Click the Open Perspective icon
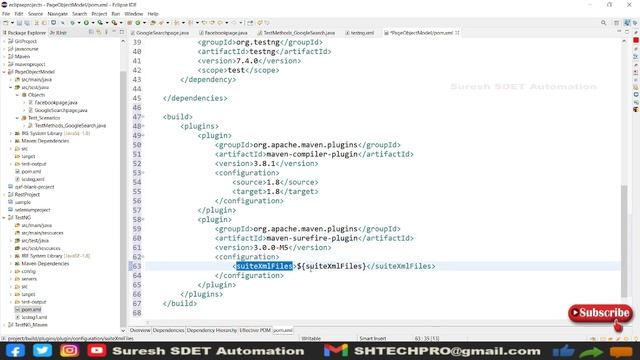 [617, 23]
